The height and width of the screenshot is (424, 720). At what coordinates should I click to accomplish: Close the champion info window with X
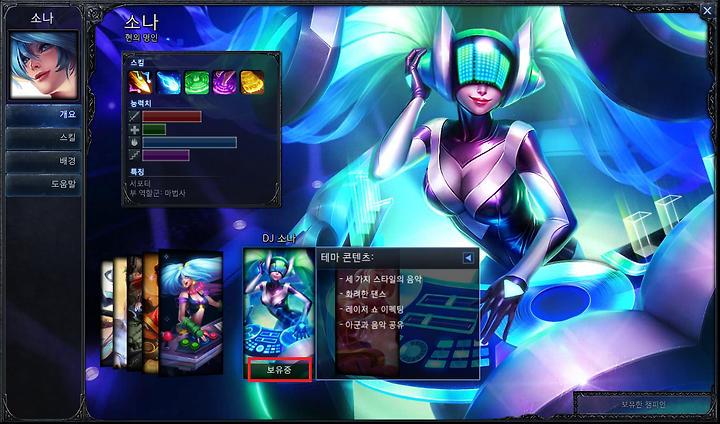[x=707, y=10]
